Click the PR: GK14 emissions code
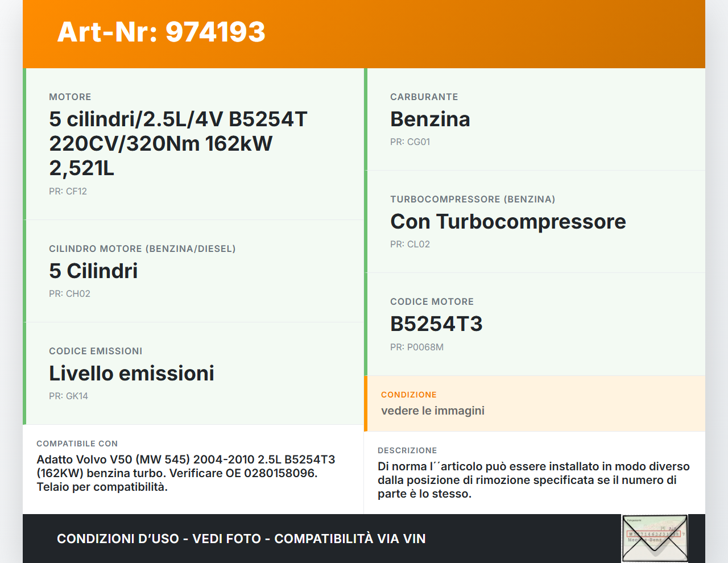Image resolution: width=728 pixels, height=563 pixels. 68,396
